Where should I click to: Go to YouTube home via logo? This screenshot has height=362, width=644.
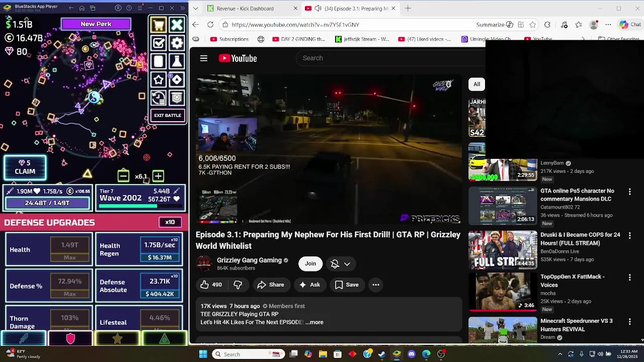click(x=237, y=58)
